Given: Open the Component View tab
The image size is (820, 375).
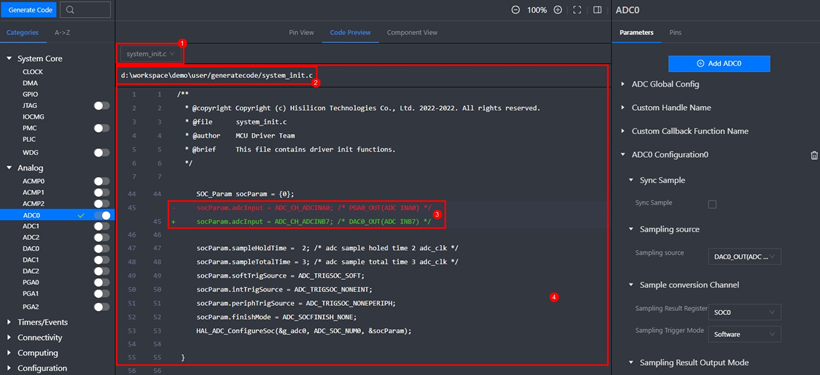Looking at the screenshot, I should pyautogui.click(x=412, y=32).
